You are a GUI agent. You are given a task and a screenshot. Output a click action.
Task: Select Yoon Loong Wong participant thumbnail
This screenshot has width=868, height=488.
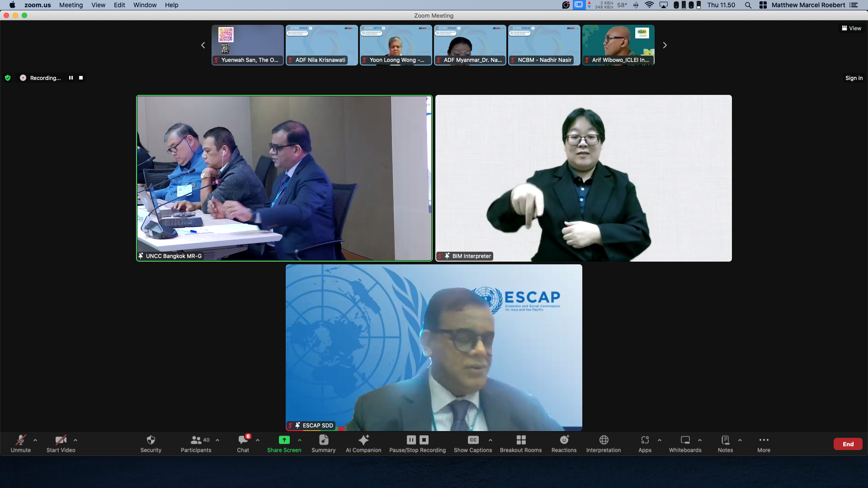click(x=396, y=45)
